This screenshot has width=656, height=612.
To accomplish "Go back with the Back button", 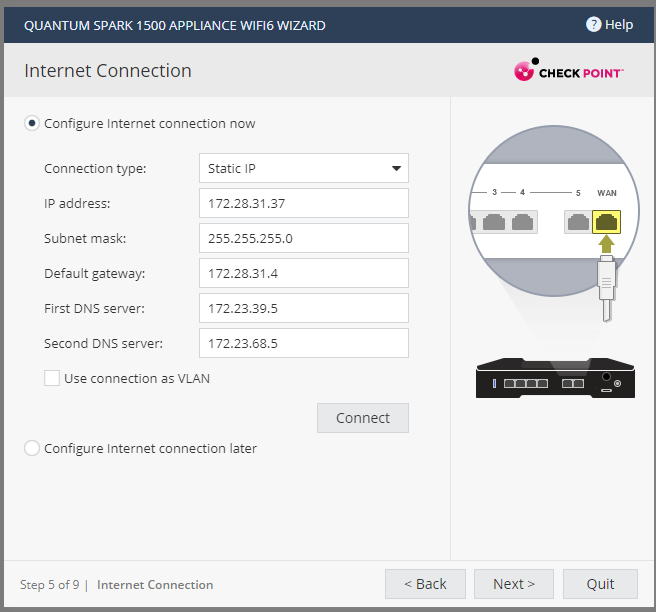I will tap(425, 584).
